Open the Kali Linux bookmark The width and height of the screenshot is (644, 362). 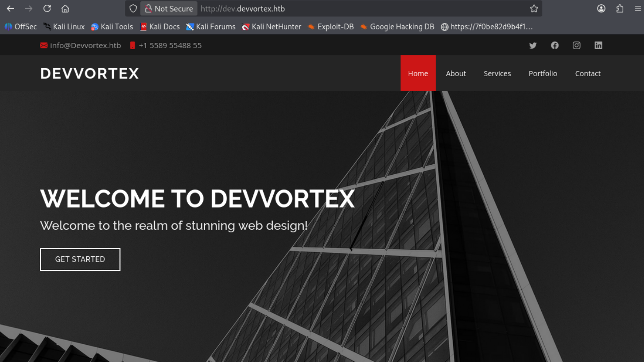pos(64,27)
